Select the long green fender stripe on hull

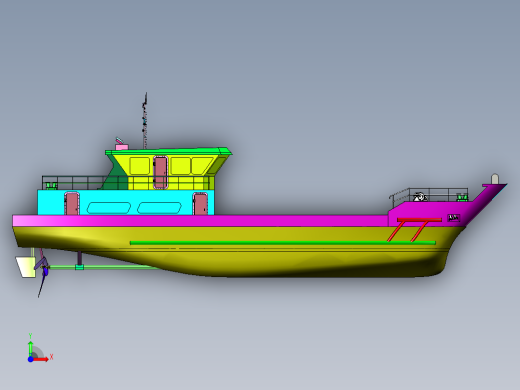(x=283, y=243)
